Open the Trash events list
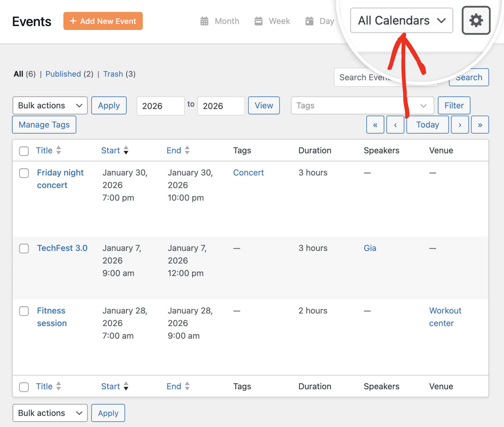Screen dimensions: 504x427 (113, 74)
